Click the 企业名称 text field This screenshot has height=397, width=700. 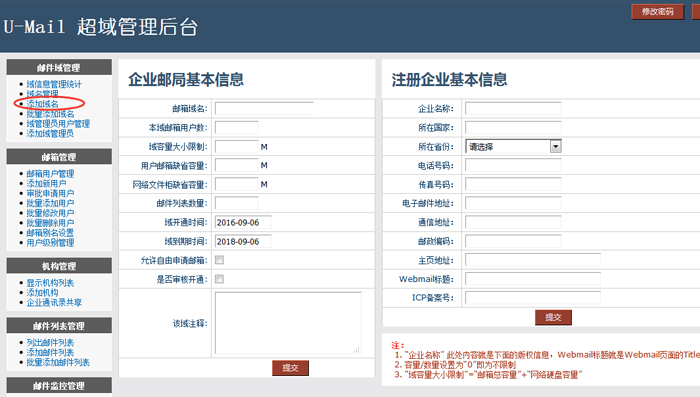click(x=513, y=109)
